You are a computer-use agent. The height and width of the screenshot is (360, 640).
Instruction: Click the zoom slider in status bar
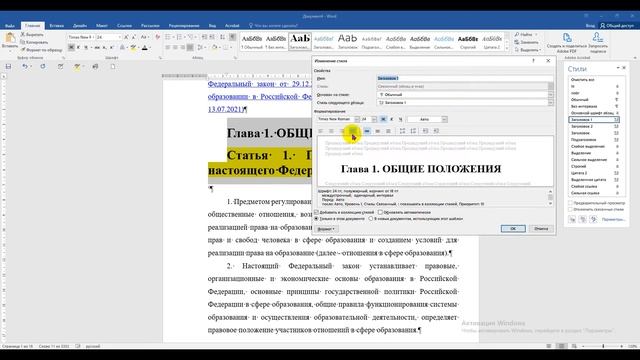click(x=603, y=346)
